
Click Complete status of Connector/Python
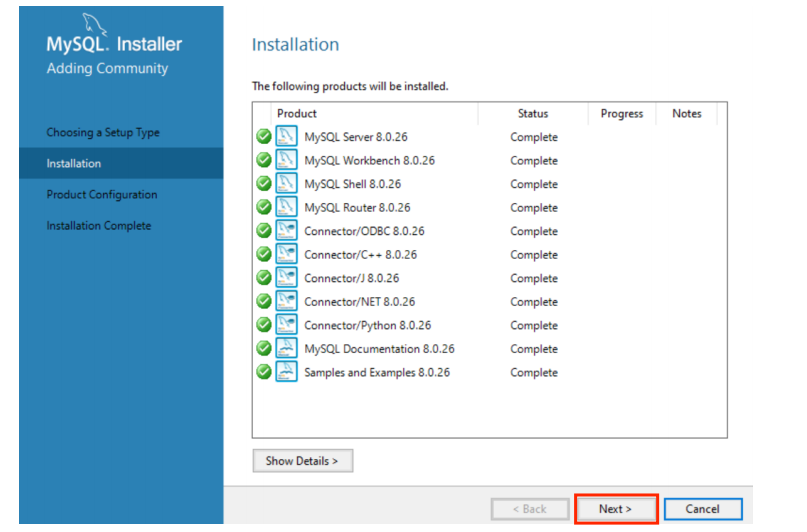pyautogui.click(x=534, y=326)
